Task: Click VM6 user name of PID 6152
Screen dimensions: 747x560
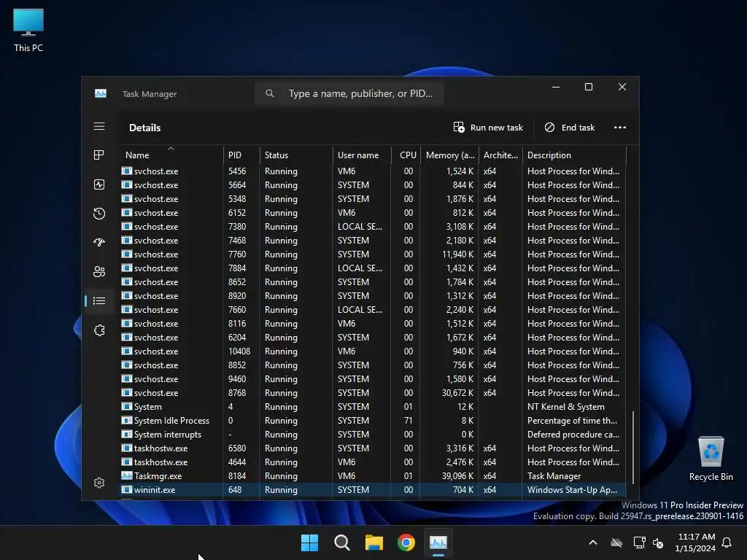Action: point(347,213)
